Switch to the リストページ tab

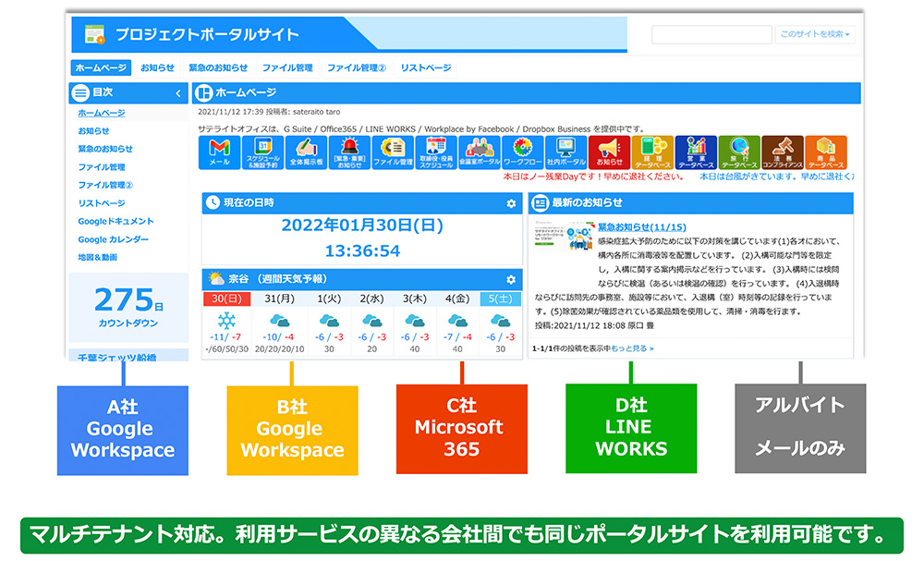click(425, 67)
